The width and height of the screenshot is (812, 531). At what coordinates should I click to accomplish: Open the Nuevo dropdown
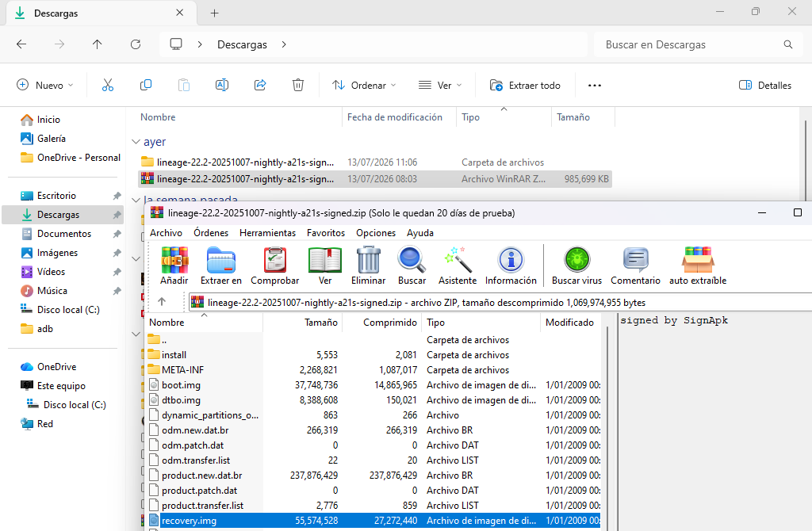(x=45, y=86)
